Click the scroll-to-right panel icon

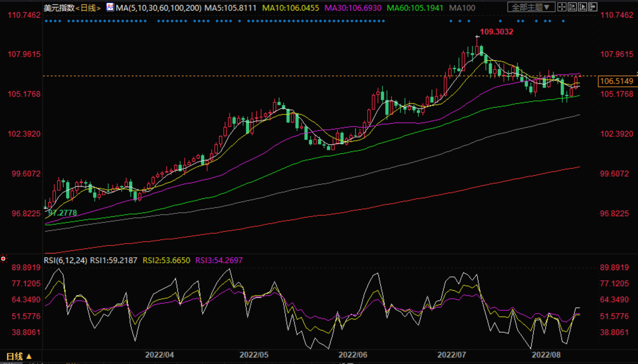593,7
